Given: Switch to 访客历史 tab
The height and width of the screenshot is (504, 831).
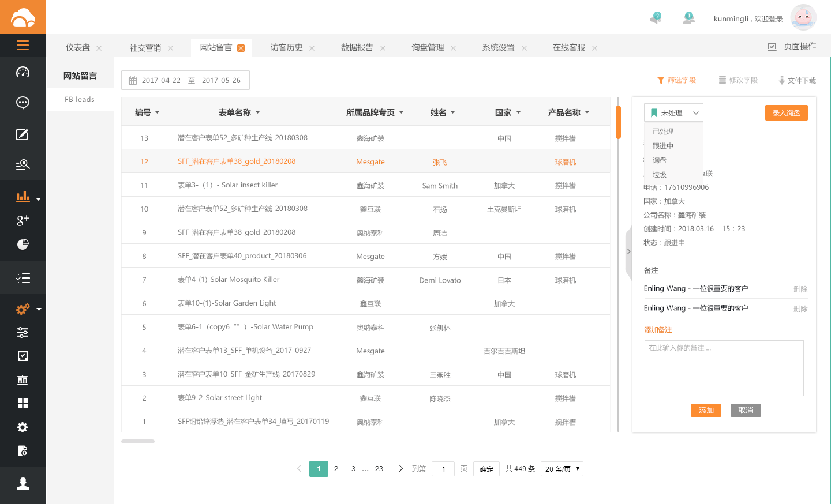Looking at the screenshot, I should point(287,47).
